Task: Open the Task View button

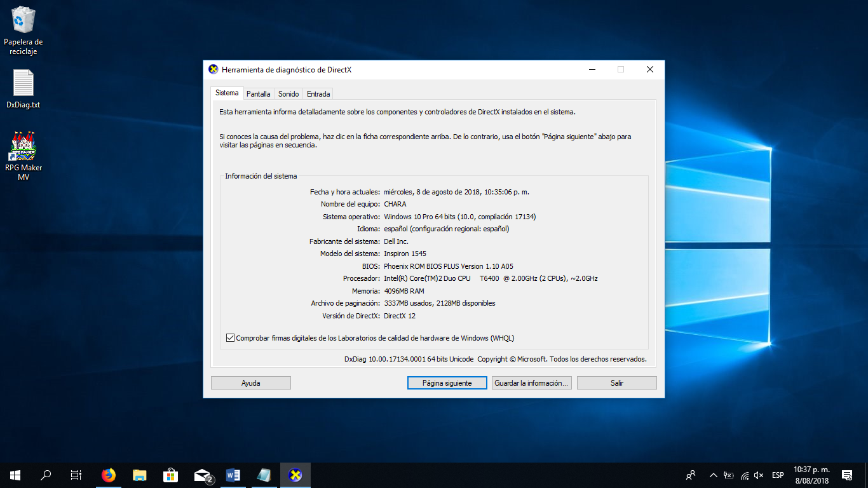Action: [76, 475]
